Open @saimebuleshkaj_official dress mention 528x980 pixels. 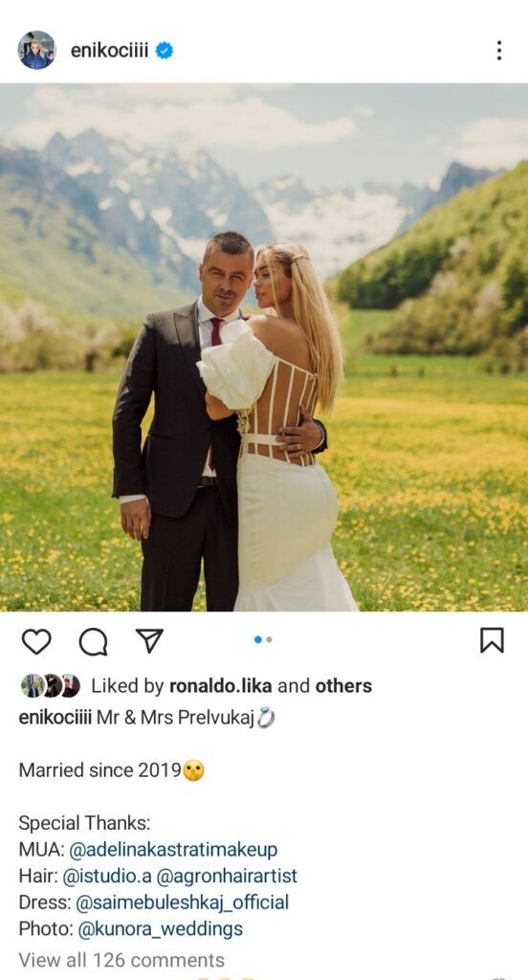pyautogui.click(x=183, y=902)
